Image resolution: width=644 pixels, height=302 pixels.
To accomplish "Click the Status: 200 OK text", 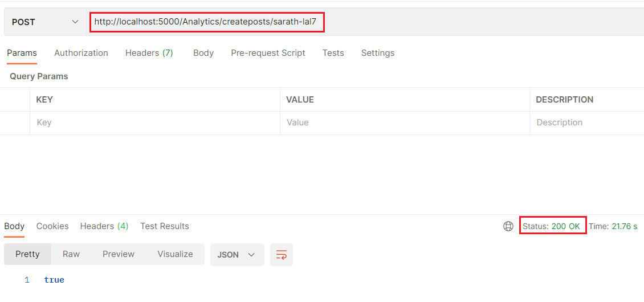I will 551,226.
